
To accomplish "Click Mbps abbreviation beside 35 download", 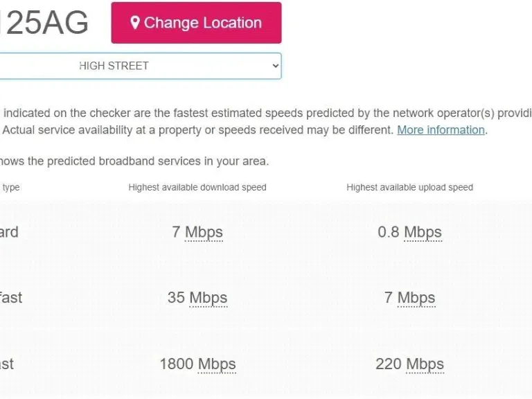I will (x=208, y=298).
